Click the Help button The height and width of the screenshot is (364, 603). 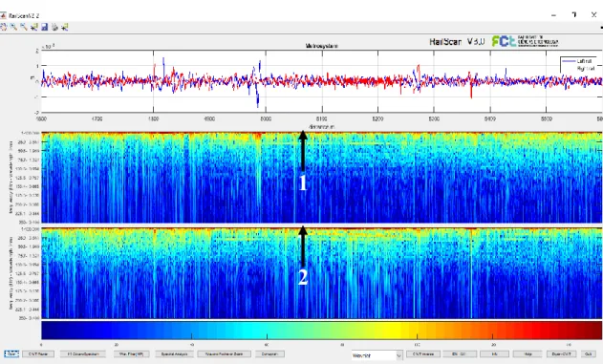(528, 354)
